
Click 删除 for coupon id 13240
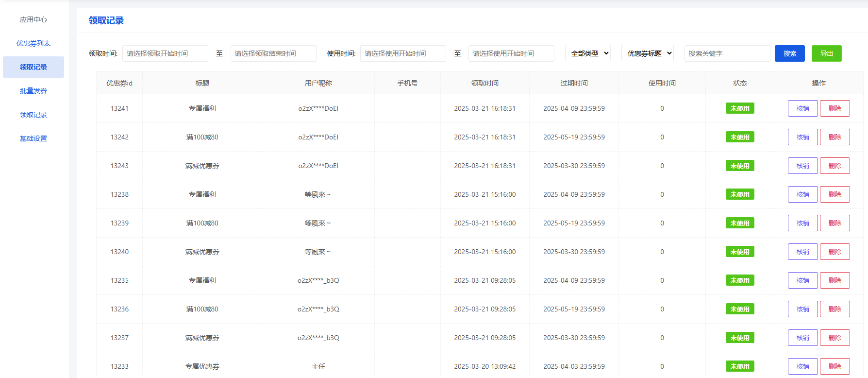pos(835,252)
